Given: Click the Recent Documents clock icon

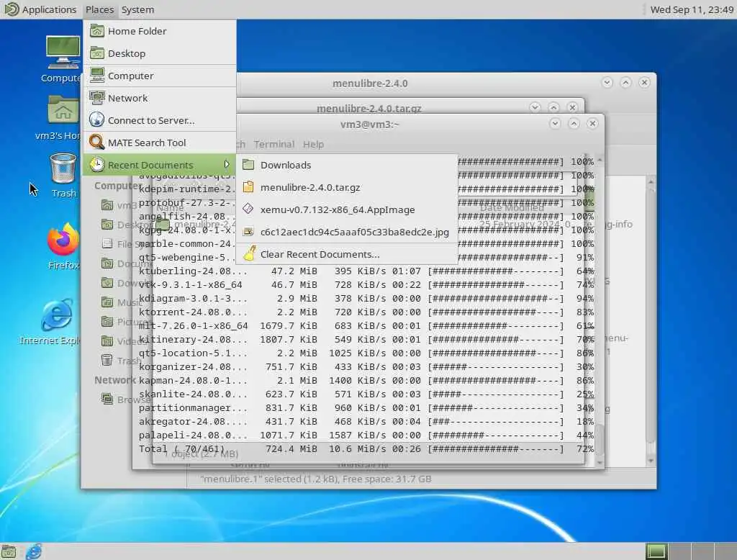Looking at the screenshot, I should click(x=97, y=165).
